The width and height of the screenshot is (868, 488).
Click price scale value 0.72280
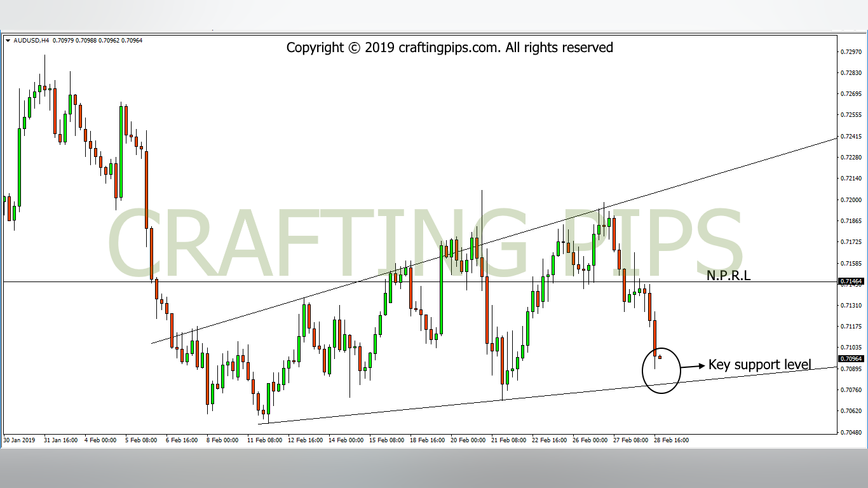click(x=853, y=158)
